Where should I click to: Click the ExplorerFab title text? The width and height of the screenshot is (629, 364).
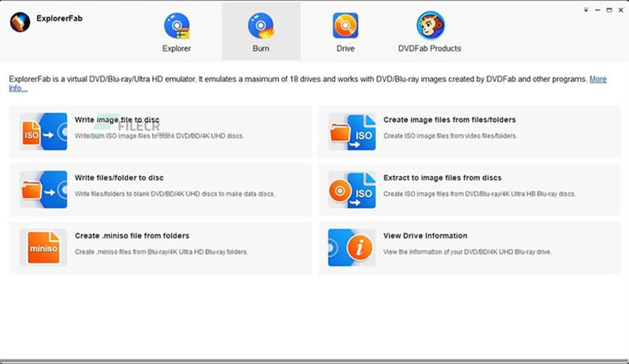pyautogui.click(x=59, y=19)
